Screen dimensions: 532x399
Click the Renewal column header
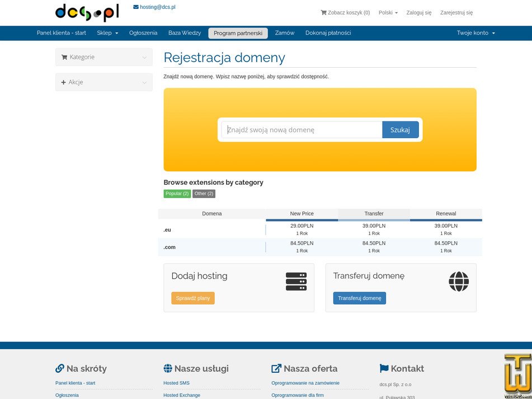click(446, 214)
